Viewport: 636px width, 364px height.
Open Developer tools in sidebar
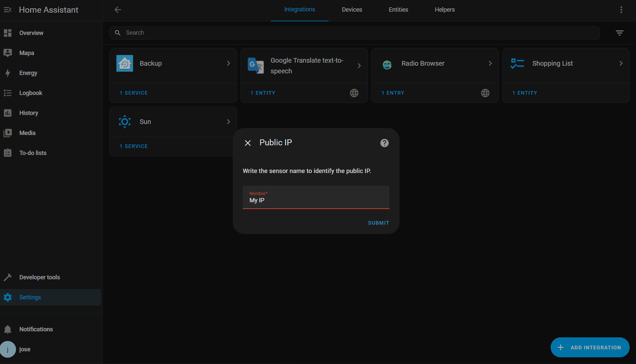click(x=39, y=277)
